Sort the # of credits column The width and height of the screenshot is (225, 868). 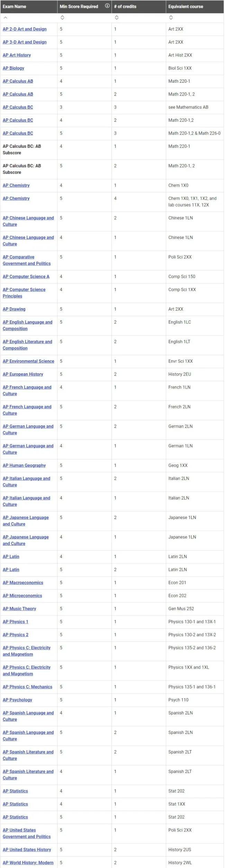[x=117, y=18]
